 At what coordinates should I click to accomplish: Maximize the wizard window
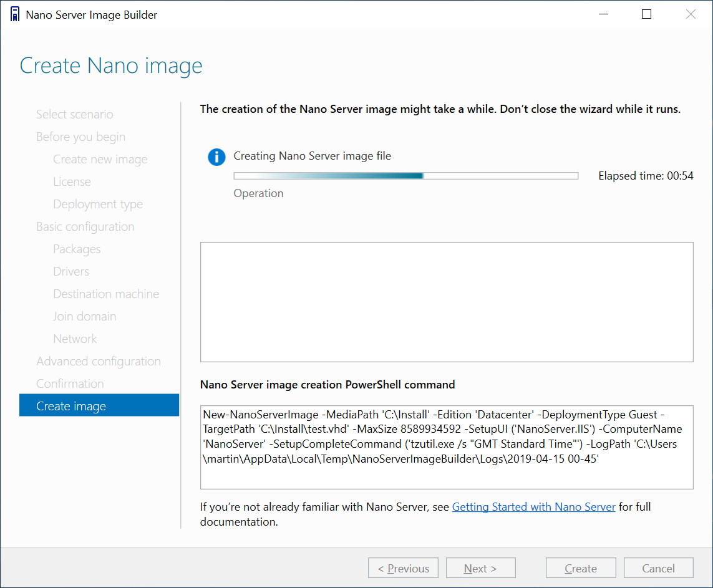pyautogui.click(x=646, y=14)
